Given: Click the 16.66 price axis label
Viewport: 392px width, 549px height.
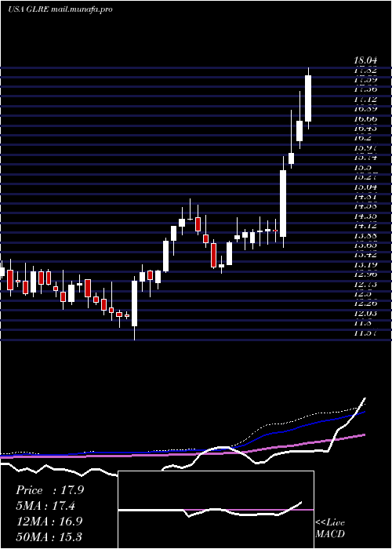Looking at the screenshot, I should tap(365, 119).
